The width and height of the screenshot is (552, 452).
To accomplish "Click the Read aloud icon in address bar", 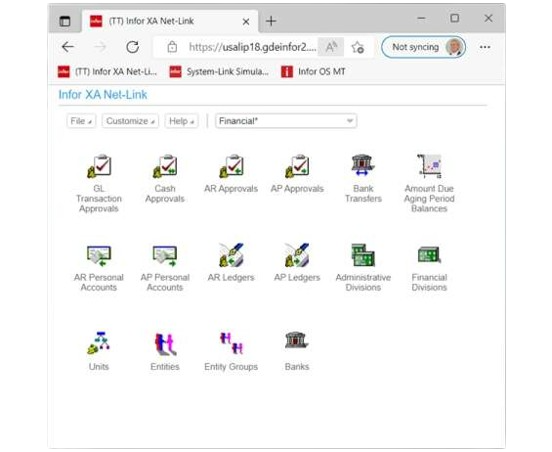I will [331, 47].
